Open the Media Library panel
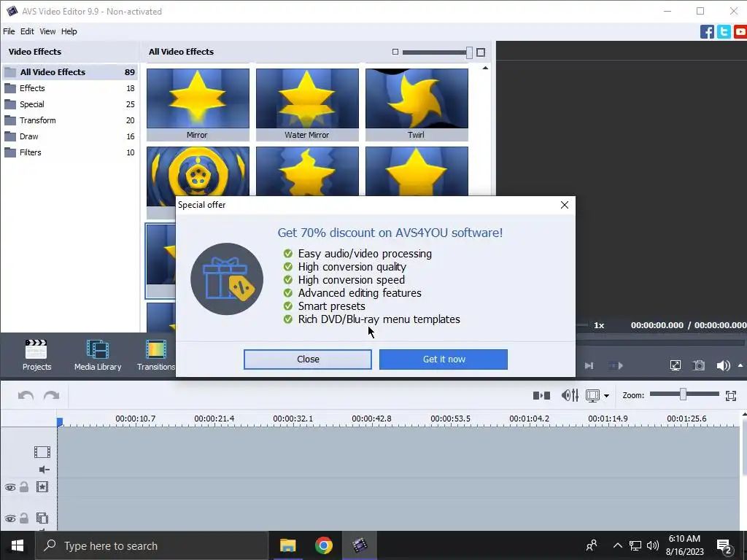 98,355
